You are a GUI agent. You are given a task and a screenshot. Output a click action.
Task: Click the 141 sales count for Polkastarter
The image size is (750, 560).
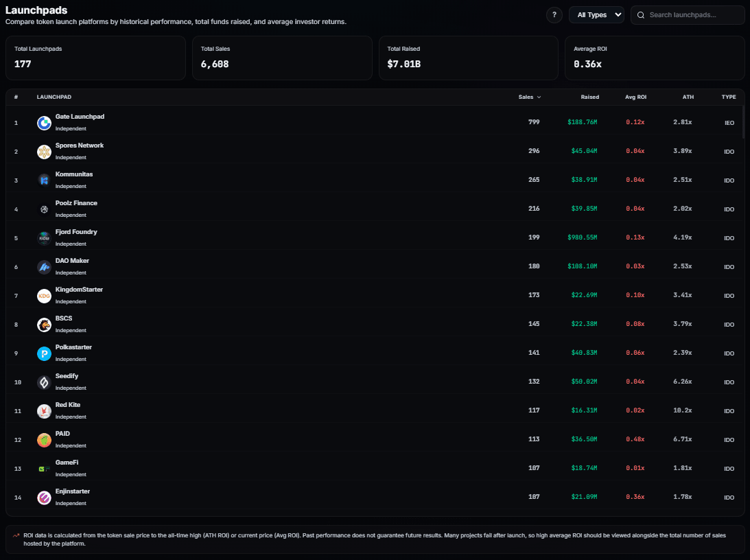pyautogui.click(x=534, y=353)
